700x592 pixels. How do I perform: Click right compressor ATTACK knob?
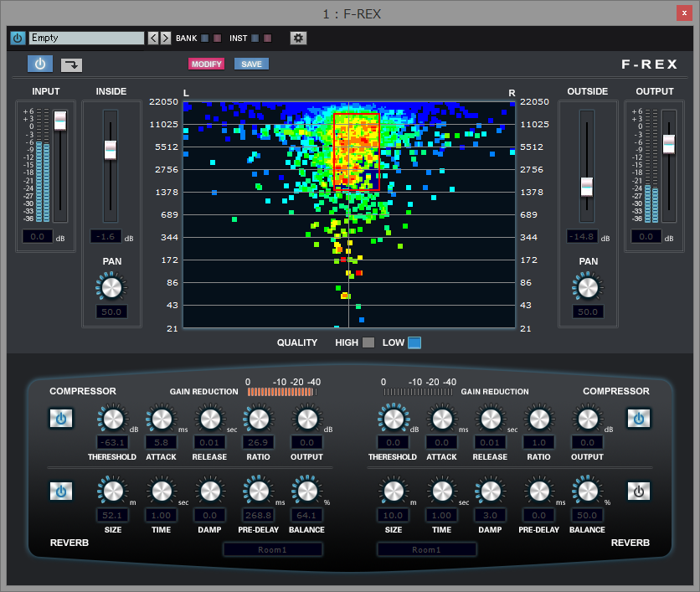coord(442,419)
